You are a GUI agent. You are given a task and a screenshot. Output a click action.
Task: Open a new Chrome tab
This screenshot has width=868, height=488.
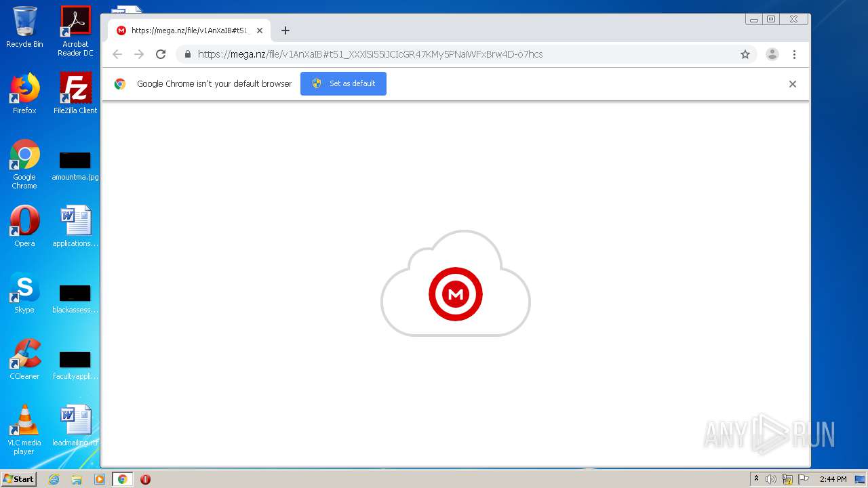click(x=285, y=30)
